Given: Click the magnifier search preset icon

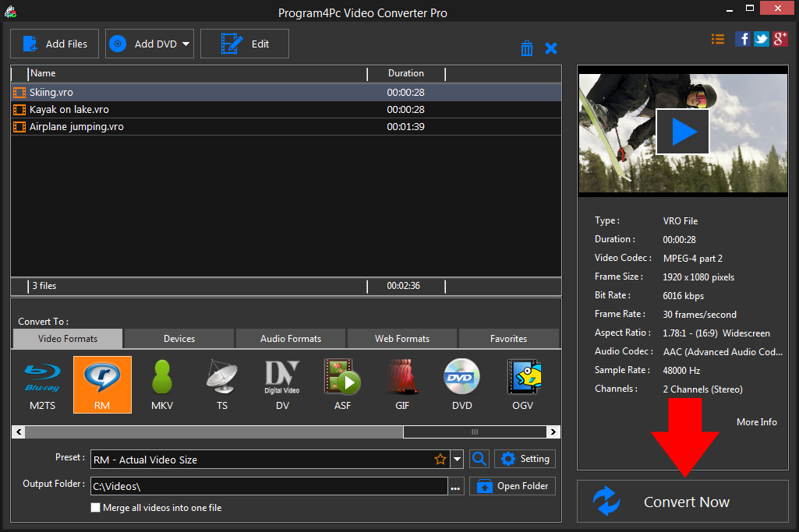Looking at the screenshot, I should [x=479, y=459].
